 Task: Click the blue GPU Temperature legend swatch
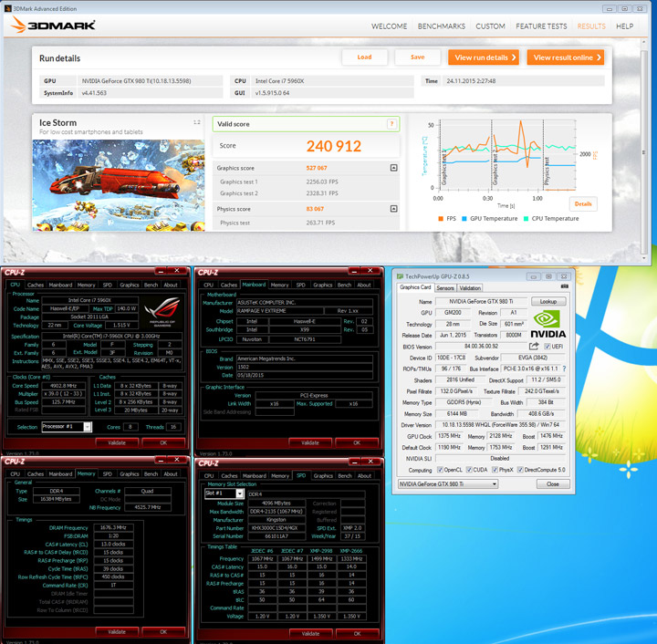tap(464, 219)
